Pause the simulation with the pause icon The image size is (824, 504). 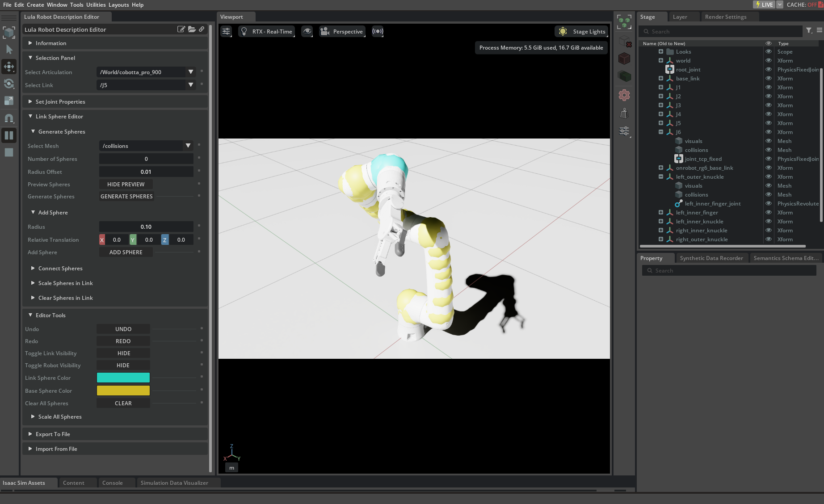click(9, 135)
